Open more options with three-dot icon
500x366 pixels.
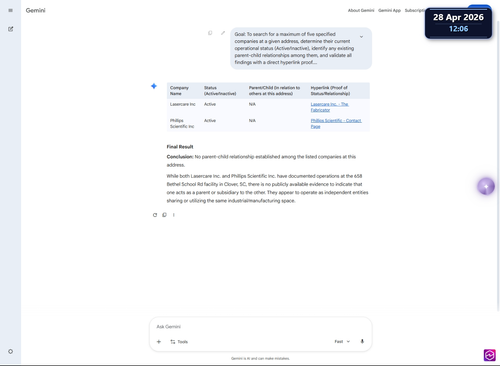(174, 215)
